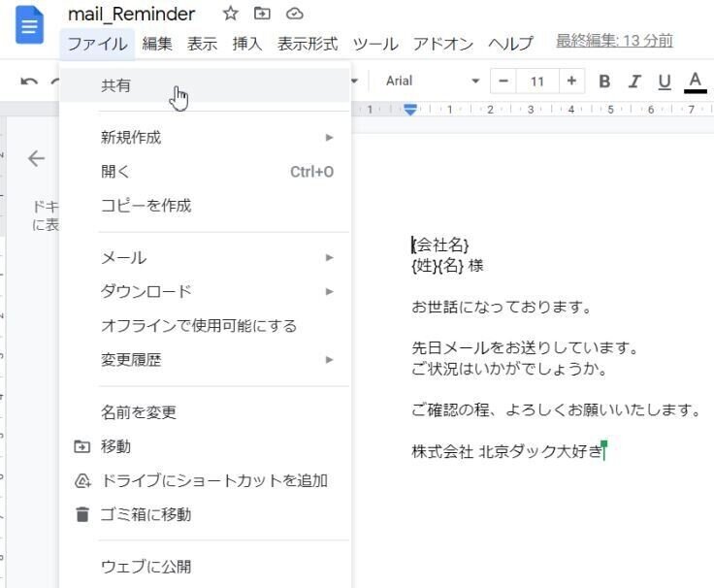Rename the mail_Reminder document title
The image size is (714, 588).
pos(131,15)
